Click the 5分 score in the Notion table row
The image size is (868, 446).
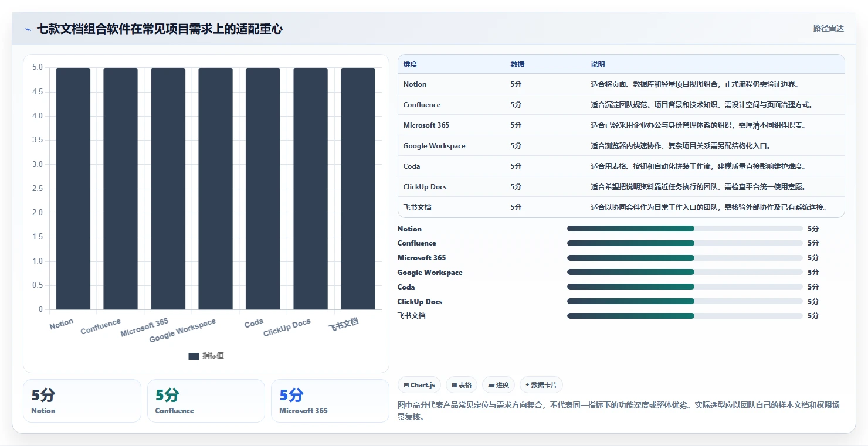516,84
